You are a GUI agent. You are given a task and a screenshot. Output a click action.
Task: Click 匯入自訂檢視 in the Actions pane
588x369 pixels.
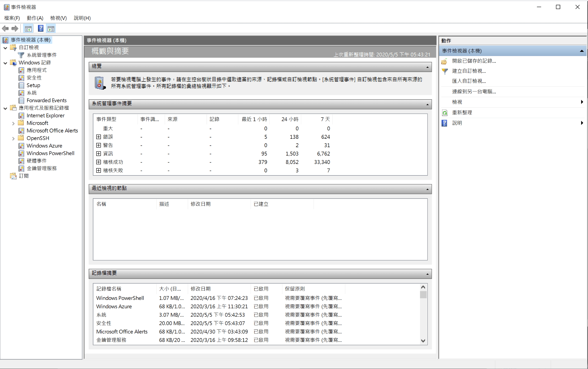[x=469, y=81]
